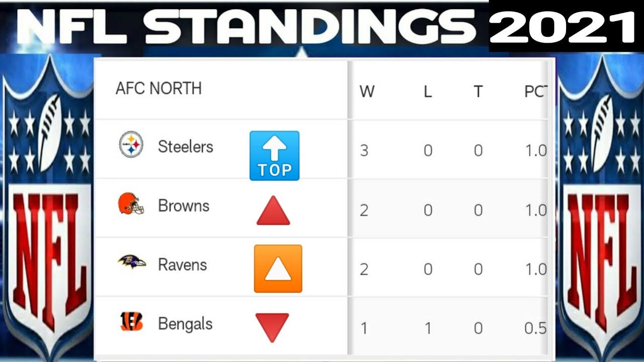Click the Browns helmet logo
Image resolution: width=644 pixels, height=362 pixels.
[x=131, y=204]
